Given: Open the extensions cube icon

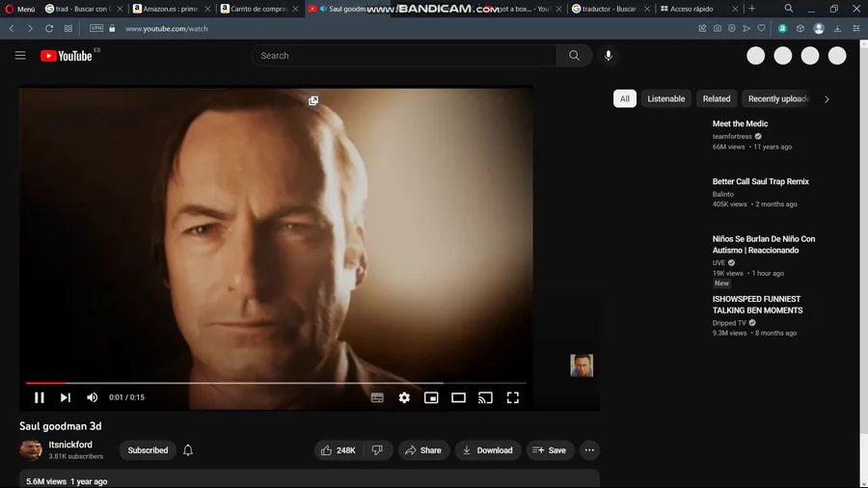Looking at the screenshot, I should pos(800,28).
